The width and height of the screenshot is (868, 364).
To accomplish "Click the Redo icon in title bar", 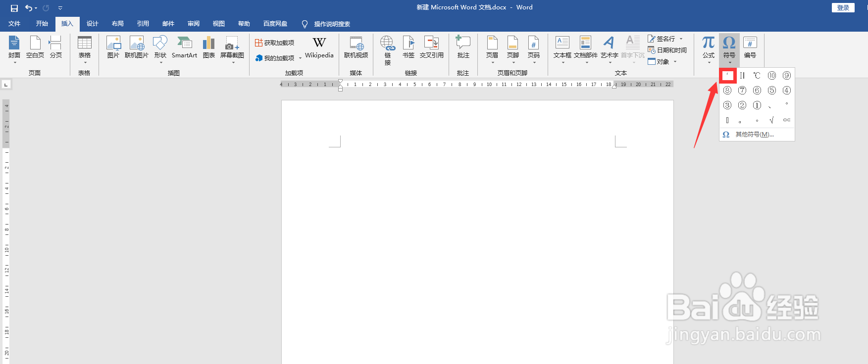I will tap(46, 8).
